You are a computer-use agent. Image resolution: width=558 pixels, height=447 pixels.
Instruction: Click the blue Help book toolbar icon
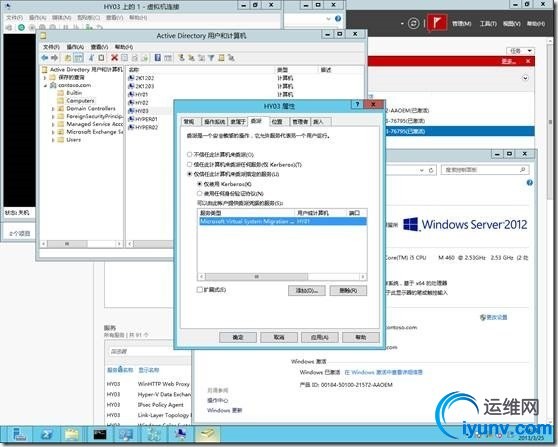click(x=157, y=58)
